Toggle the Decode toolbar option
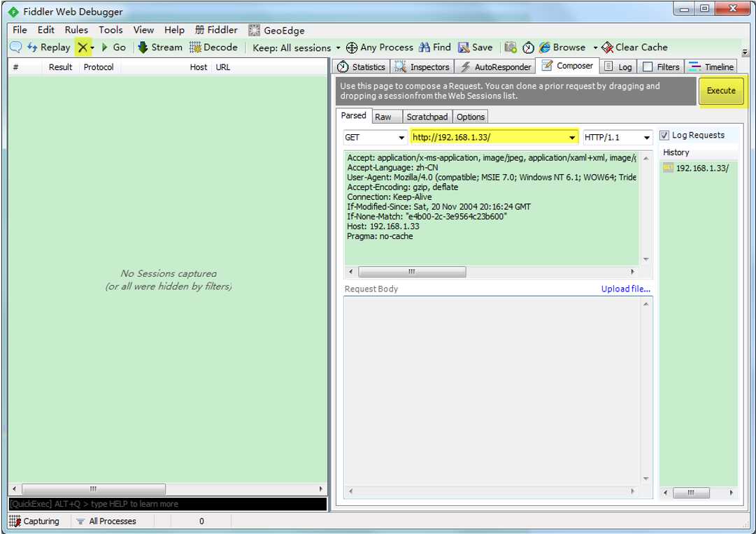The height and width of the screenshot is (534, 756). coord(213,48)
